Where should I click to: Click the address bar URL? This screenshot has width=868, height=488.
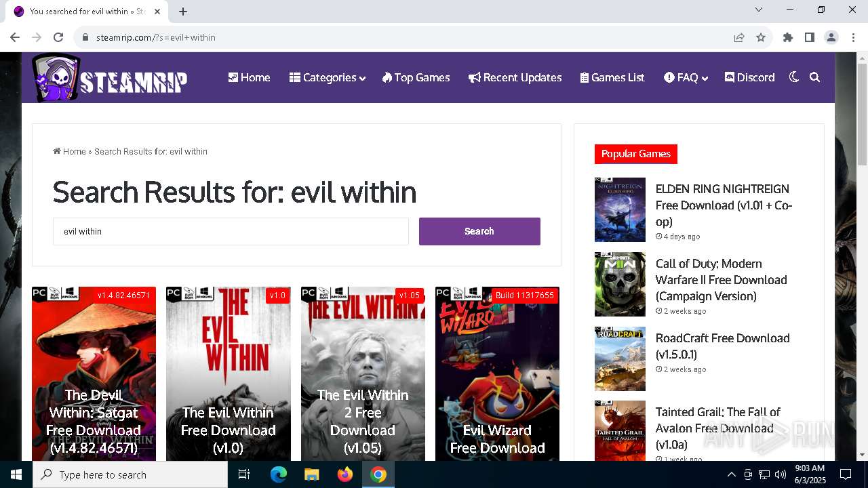[x=156, y=37]
